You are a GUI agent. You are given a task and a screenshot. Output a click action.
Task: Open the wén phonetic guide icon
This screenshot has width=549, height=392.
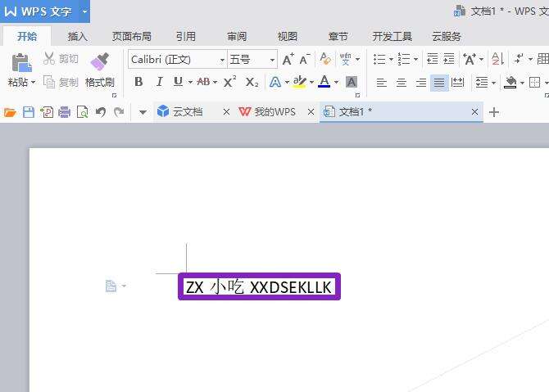coord(345,59)
